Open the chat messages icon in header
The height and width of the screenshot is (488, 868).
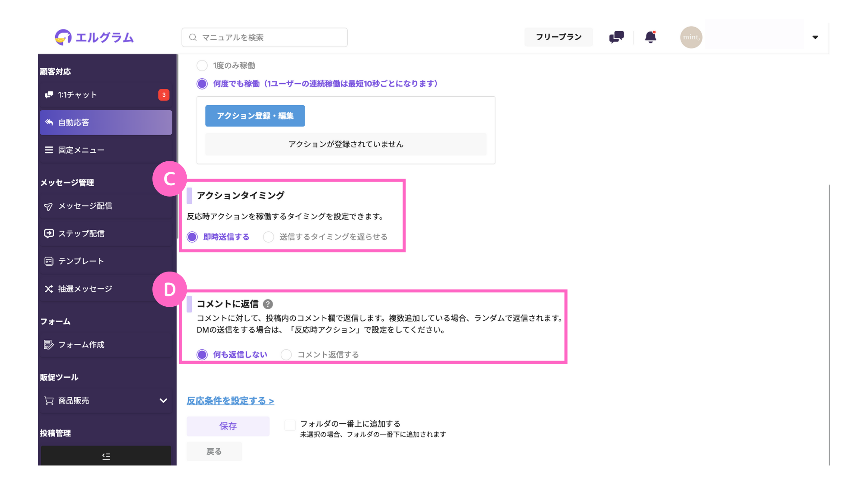coord(616,37)
